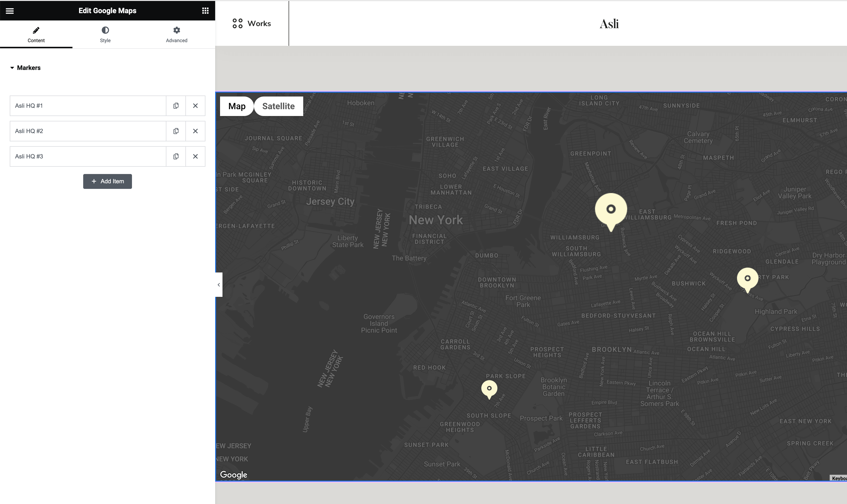847x504 pixels.
Task: Switch to the Content tab
Action: click(36, 35)
